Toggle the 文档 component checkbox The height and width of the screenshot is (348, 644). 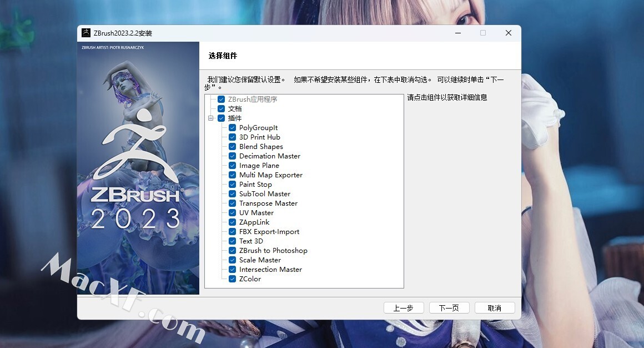click(x=222, y=108)
